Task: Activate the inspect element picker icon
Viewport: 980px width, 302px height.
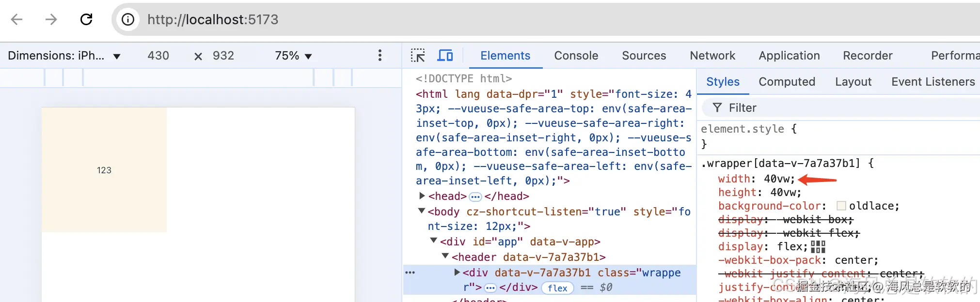Action: click(x=418, y=56)
